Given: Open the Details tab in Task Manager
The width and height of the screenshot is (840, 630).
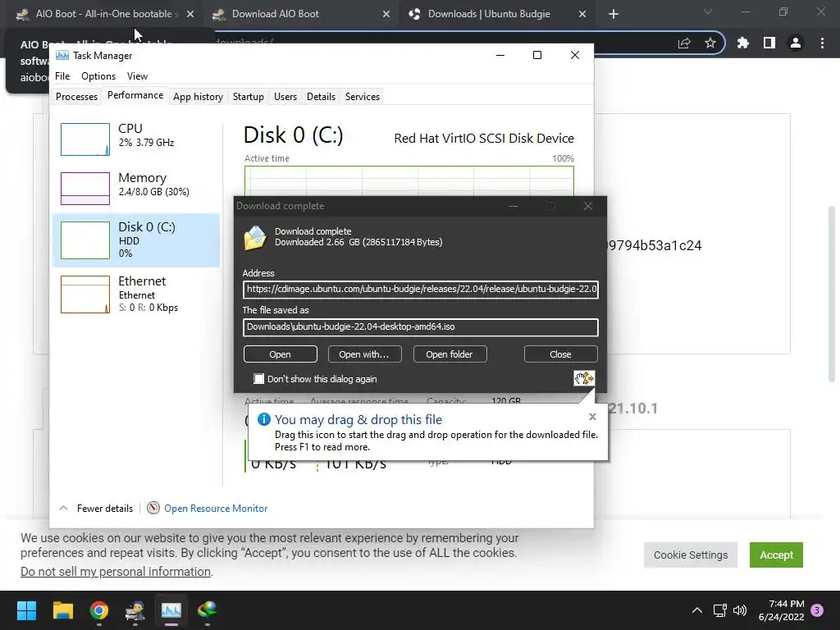Looking at the screenshot, I should pos(321,97).
